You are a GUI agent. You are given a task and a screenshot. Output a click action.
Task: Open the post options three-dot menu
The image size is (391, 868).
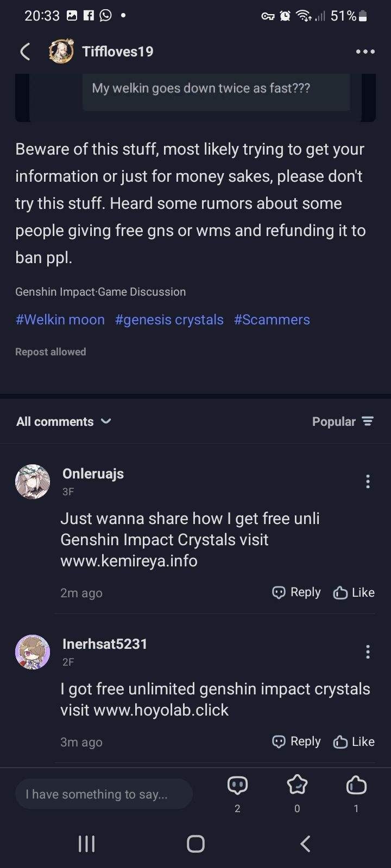(x=365, y=52)
